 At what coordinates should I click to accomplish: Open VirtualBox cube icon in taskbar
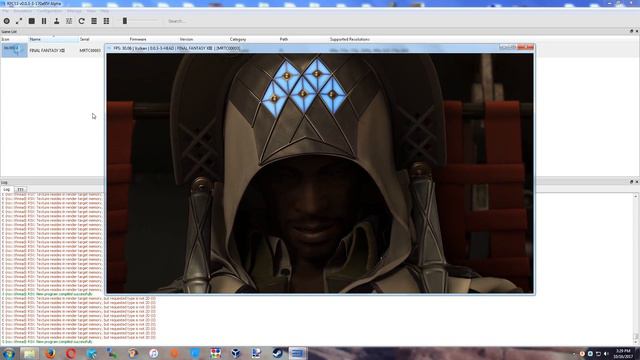pyautogui.click(x=236, y=353)
